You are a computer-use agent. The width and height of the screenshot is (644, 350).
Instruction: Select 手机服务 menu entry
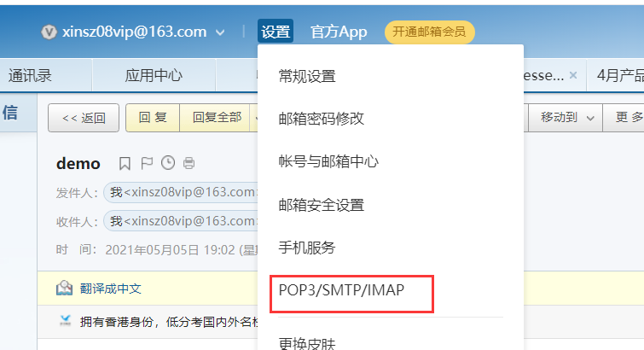pyautogui.click(x=307, y=248)
